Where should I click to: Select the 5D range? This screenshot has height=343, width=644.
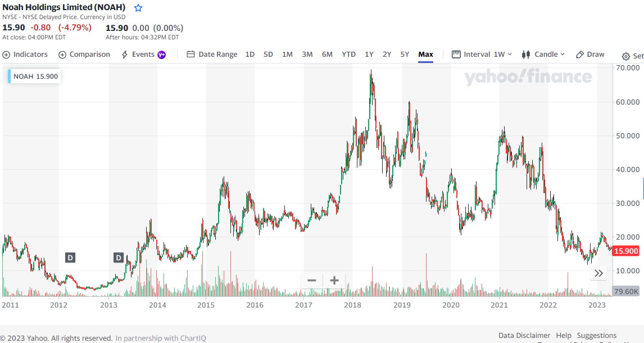(268, 54)
